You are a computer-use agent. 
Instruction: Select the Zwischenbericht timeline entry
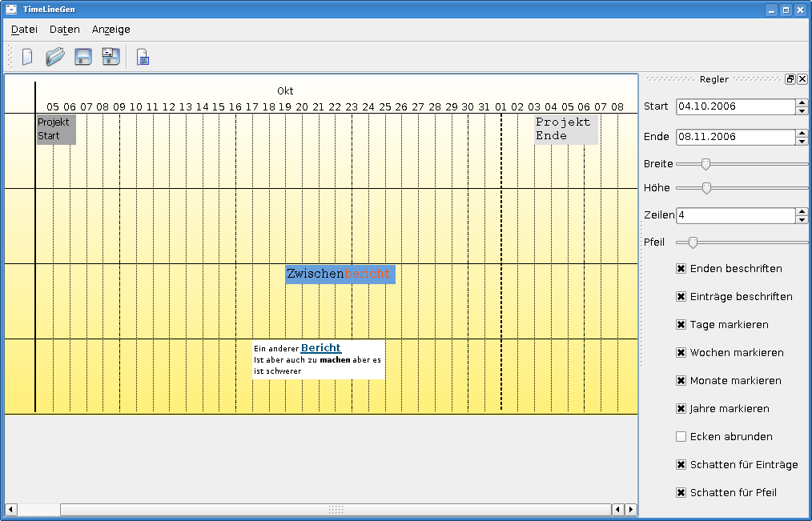(340, 275)
